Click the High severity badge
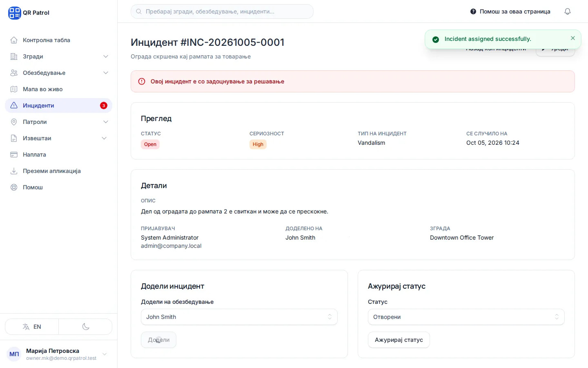The width and height of the screenshot is (588, 368). coord(258,144)
